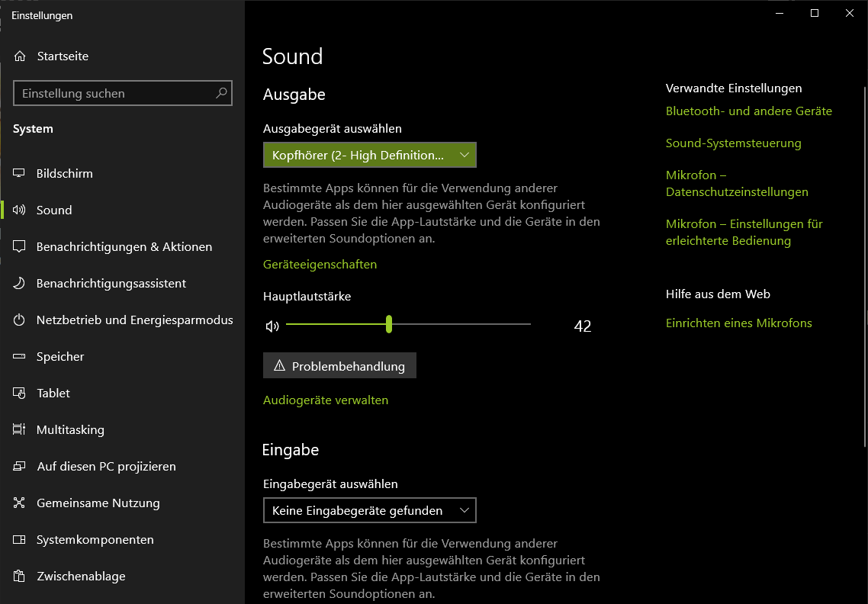Image resolution: width=868 pixels, height=604 pixels.
Task: Click the Tablet icon in sidebar
Action: [x=20, y=393]
